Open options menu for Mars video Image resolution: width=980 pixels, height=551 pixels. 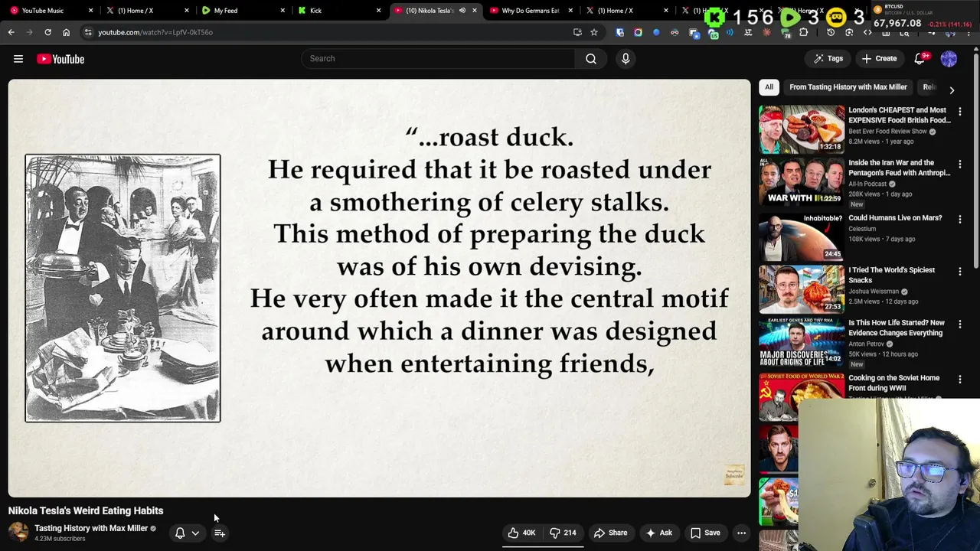click(x=960, y=219)
